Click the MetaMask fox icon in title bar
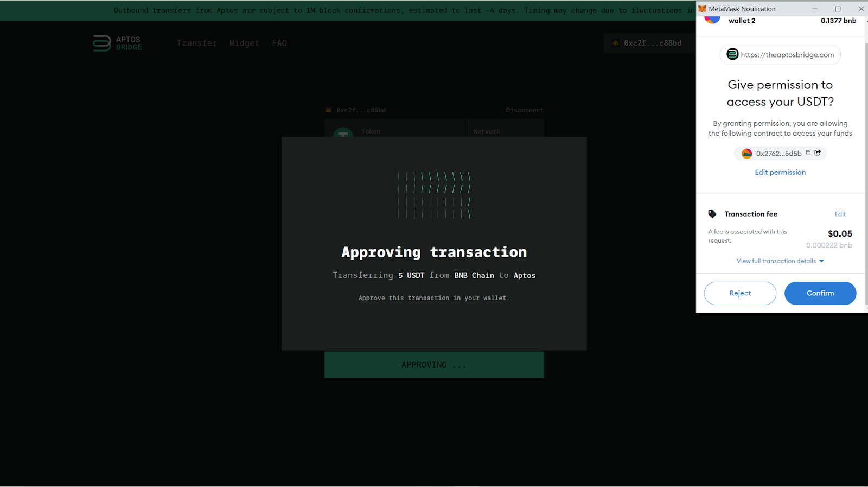Image resolution: width=868 pixels, height=487 pixels. pos(703,9)
